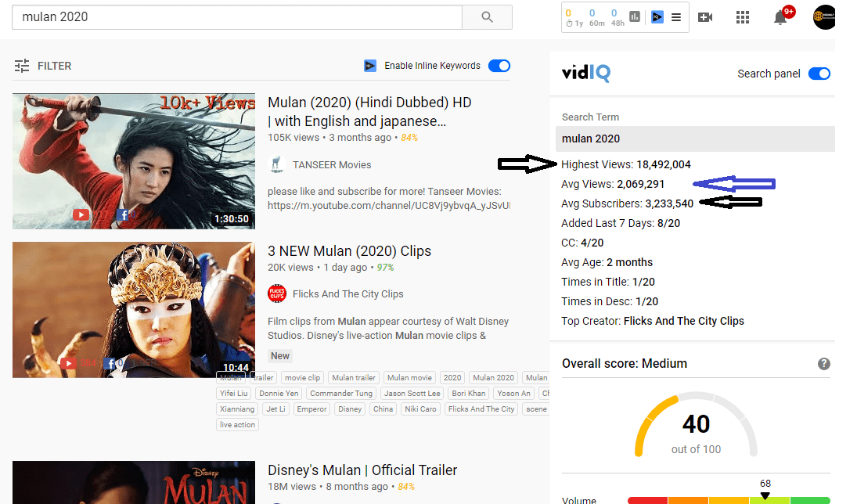Click the Yifei Liu keyword tag
The height and width of the screenshot is (504, 857).
234,394
